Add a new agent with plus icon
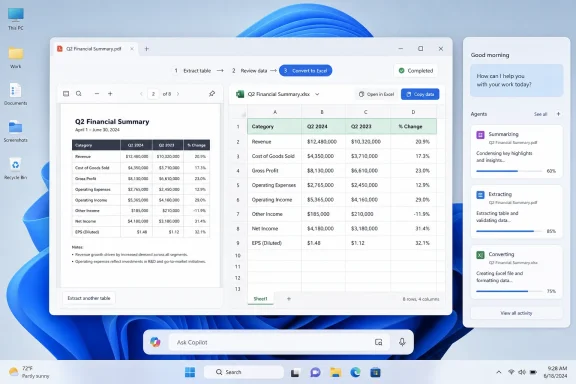 coord(558,114)
